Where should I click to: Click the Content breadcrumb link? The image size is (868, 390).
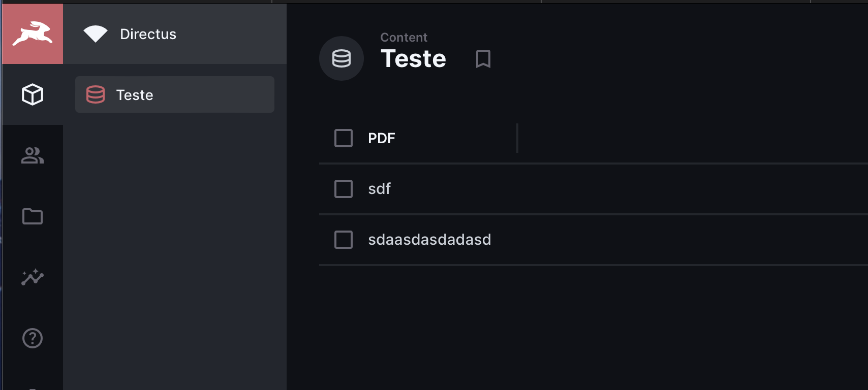[404, 38]
